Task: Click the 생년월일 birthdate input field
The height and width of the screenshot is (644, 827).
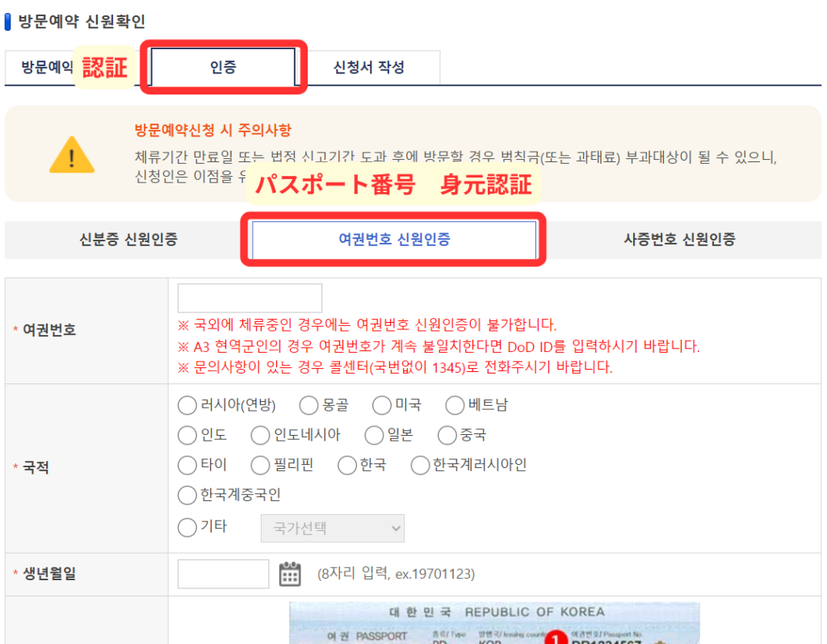Action: coord(223,574)
